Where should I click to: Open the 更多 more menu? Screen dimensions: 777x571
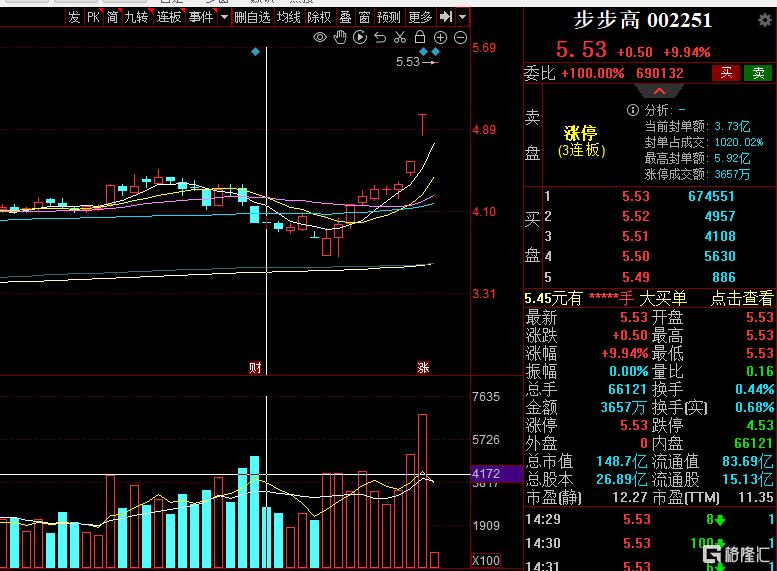coord(420,17)
